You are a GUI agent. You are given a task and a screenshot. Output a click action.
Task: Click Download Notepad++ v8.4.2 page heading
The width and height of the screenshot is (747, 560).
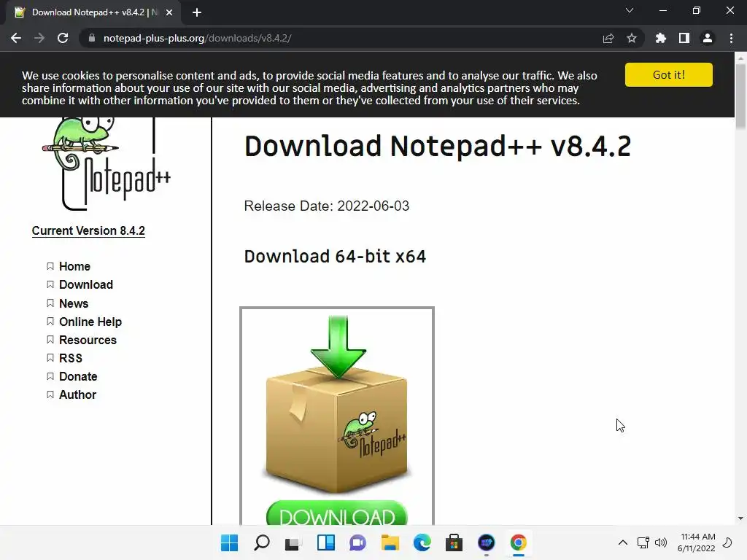(x=438, y=146)
